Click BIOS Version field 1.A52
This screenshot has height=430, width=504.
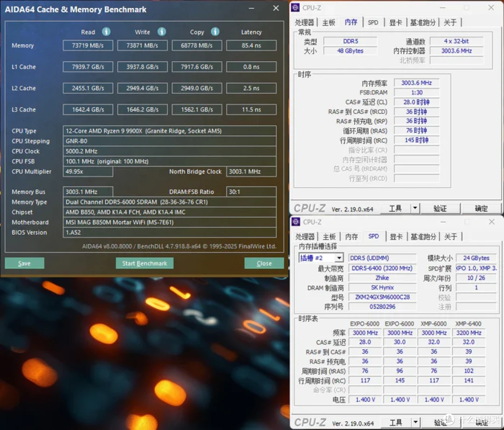[x=169, y=232]
